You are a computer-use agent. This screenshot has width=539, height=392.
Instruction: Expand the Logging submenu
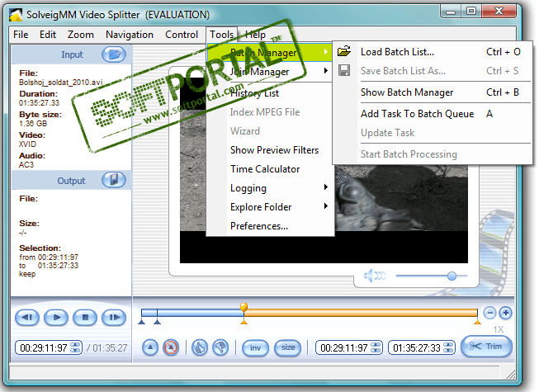click(269, 188)
